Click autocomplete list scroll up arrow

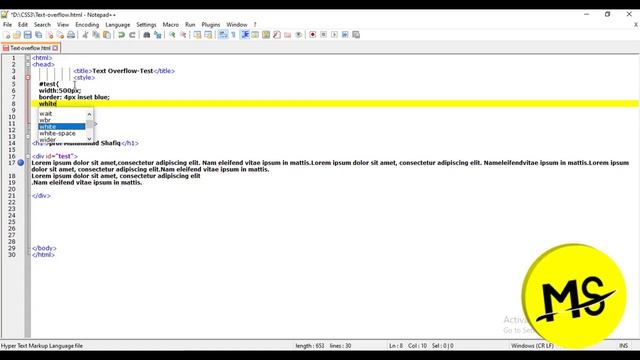tap(89, 114)
